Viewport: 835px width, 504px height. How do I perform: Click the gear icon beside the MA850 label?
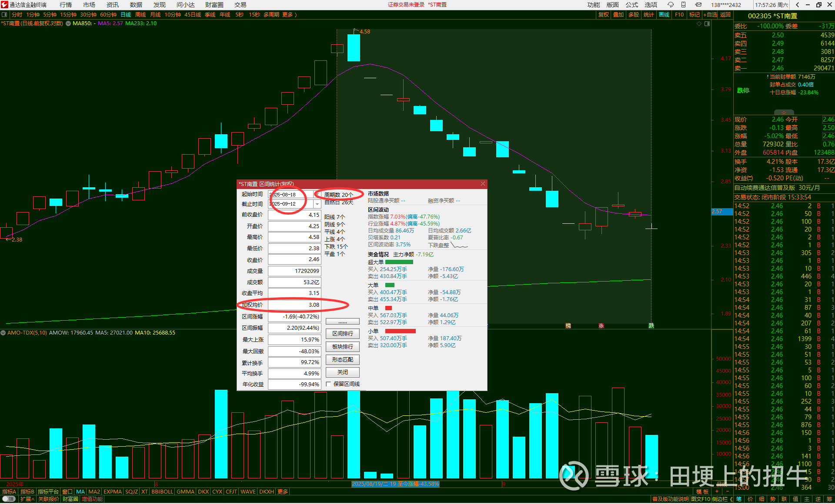[x=68, y=23]
